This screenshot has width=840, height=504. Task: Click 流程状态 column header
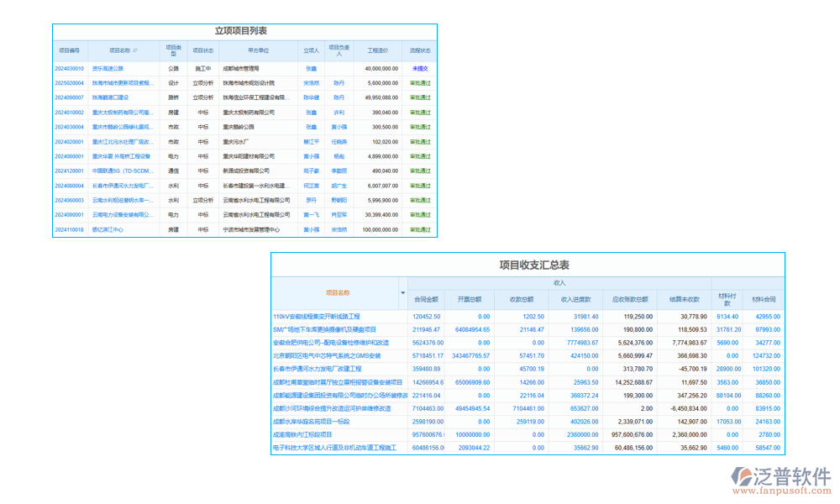click(420, 50)
